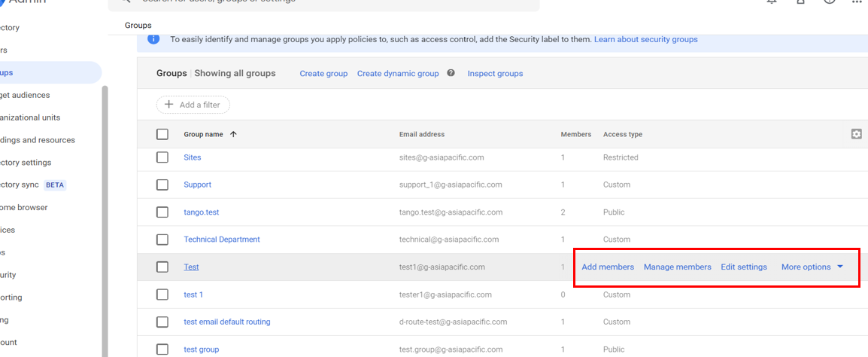Click support_1@g-asiapacific.com email cell
Viewport: 868px width, 357px height.
451,185
